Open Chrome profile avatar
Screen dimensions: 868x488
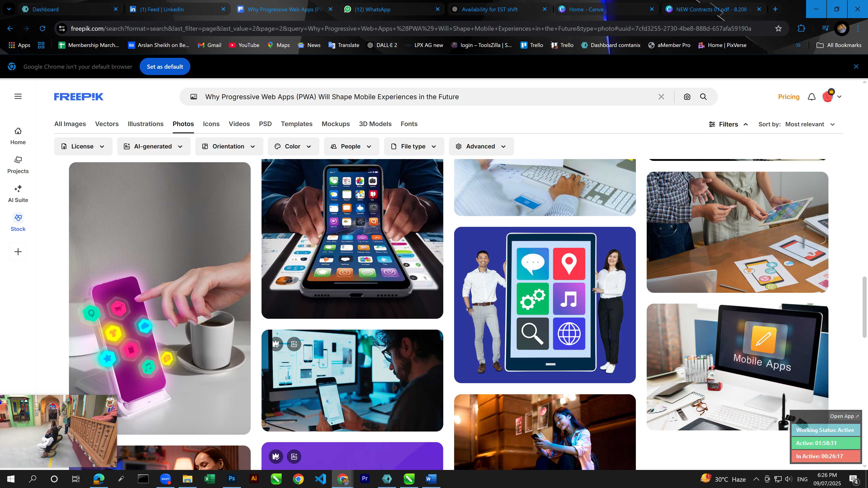pos(841,29)
